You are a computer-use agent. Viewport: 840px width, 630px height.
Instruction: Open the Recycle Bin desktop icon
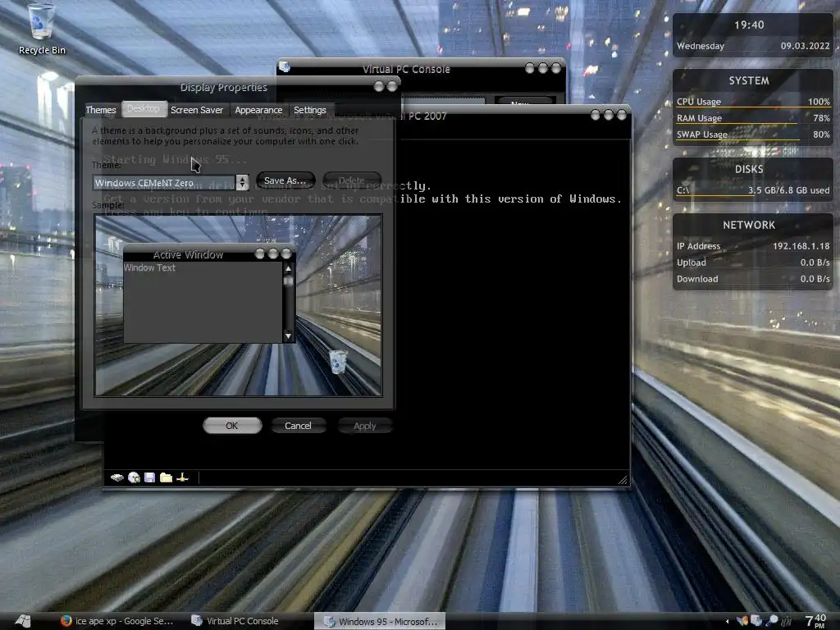coord(42,29)
